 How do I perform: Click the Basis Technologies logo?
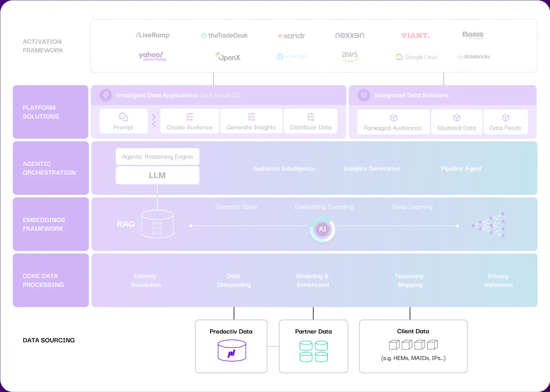(473, 35)
